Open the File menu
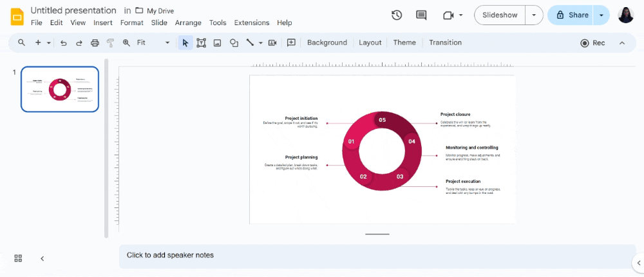 tap(37, 23)
